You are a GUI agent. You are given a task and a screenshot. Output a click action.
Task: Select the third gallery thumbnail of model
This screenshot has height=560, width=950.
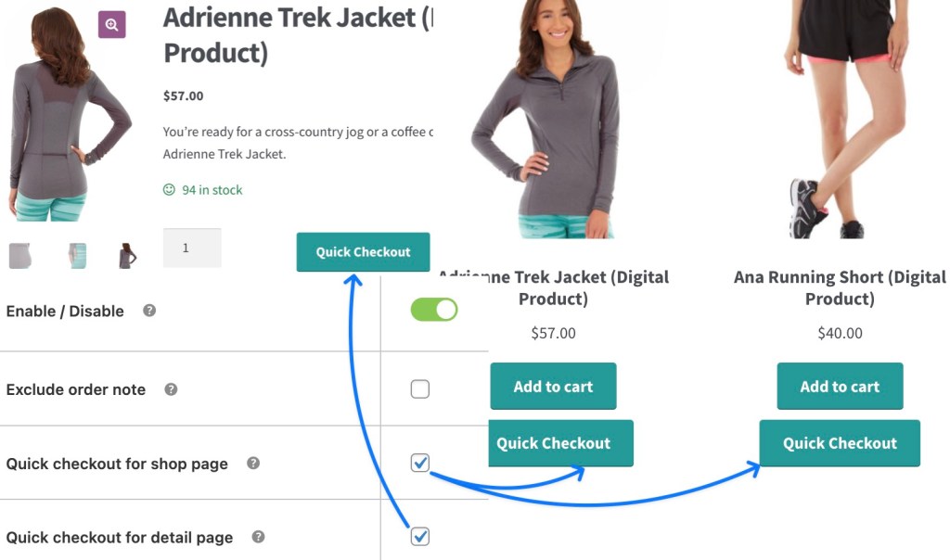click(x=127, y=256)
